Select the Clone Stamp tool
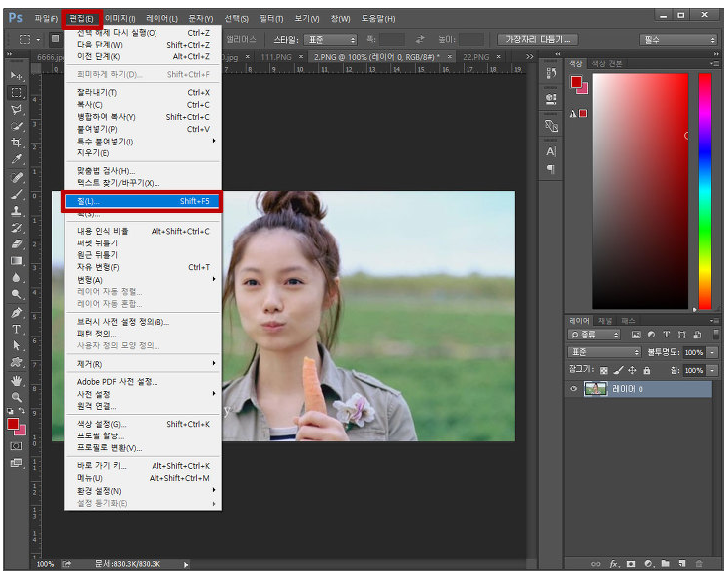 pos(16,211)
